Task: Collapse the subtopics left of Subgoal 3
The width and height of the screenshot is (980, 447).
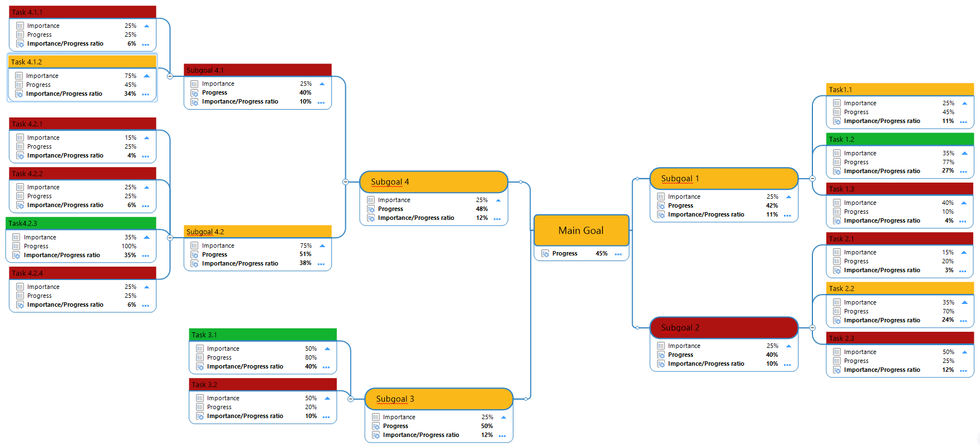Action: tap(351, 399)
